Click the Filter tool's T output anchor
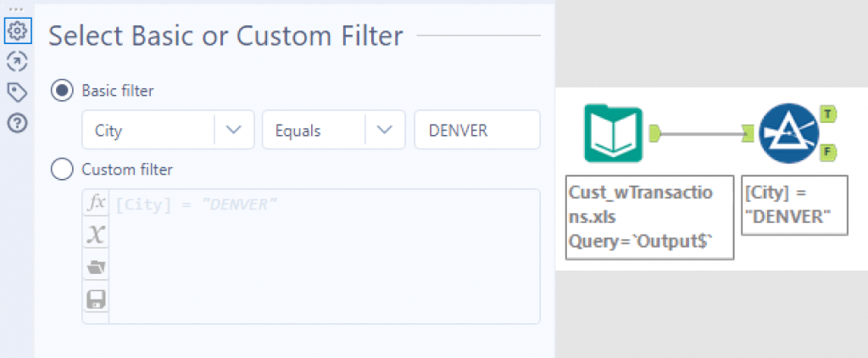Screen dimensions: 868x358 pyautogui.click(x=827, y=113)
